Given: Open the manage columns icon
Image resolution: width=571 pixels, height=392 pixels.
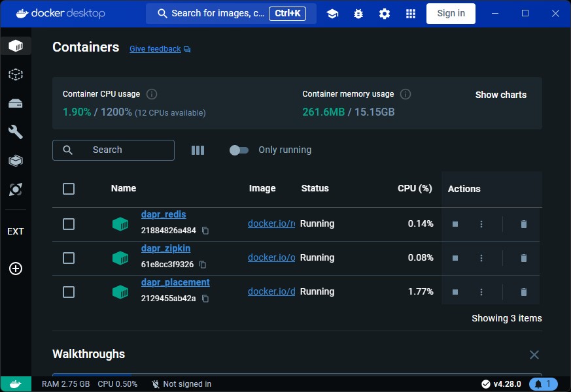Looking at the screenshot, I should click(198, 150).
